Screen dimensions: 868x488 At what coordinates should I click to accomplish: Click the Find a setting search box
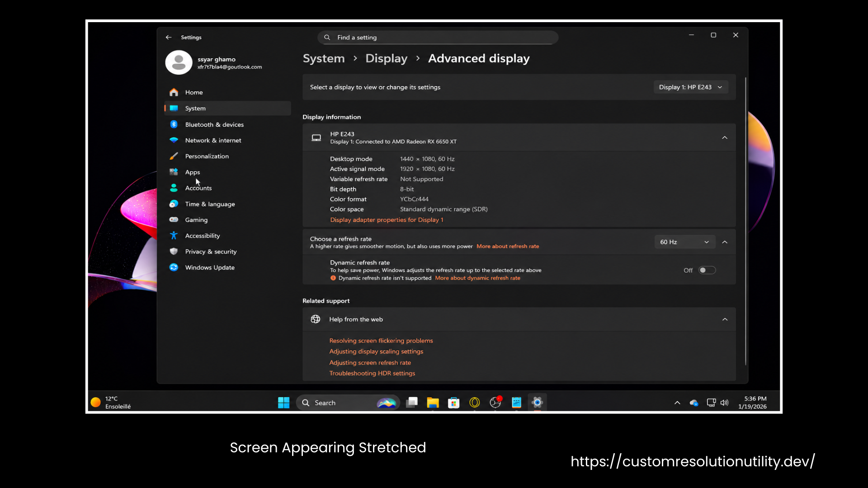(x=438, y=38)
